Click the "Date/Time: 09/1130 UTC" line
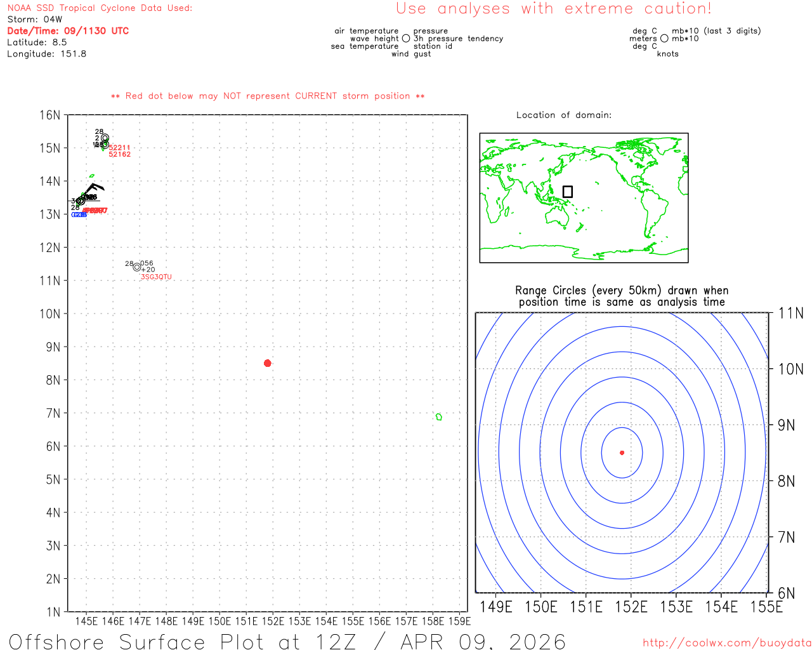812x650 pixels. coord(68,31)
